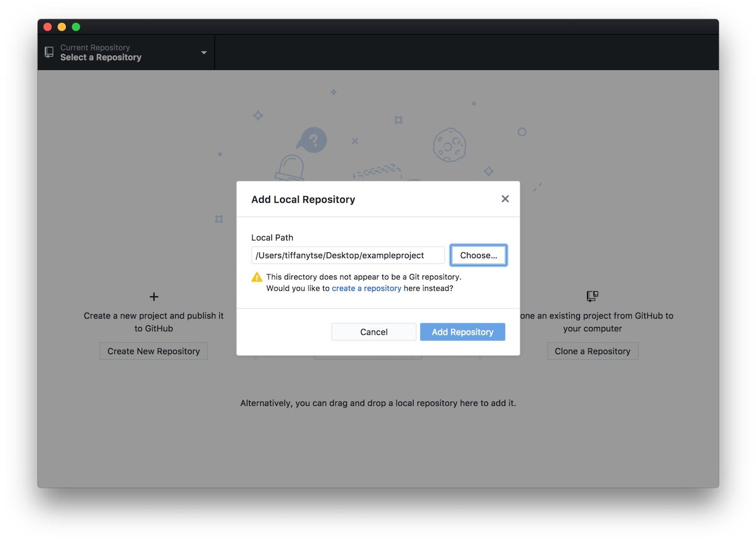The width and height of the screenshot is (756, 540).
Task: Click the drag and drop hint text
Action: 378,403
